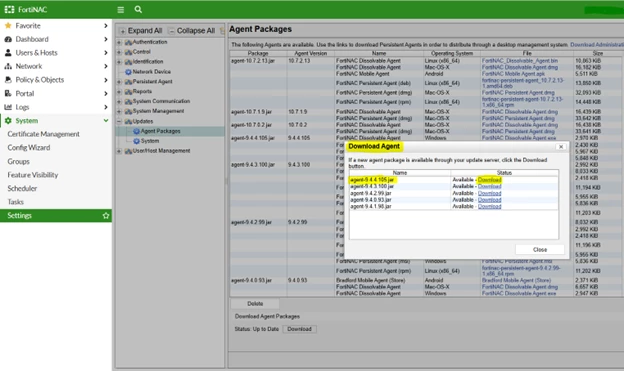Dismiss Download Agent dialog with X

[x=561, y=147]
